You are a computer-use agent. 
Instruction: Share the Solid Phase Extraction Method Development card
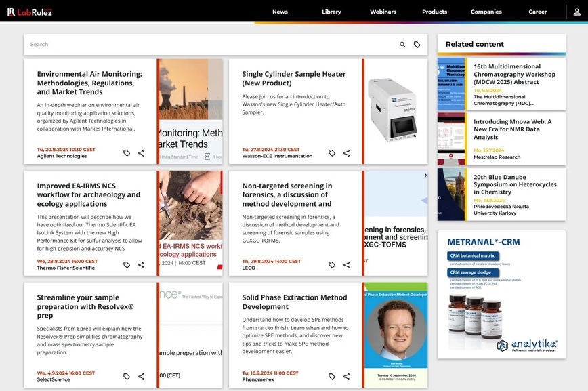click(x=347, y=376)
